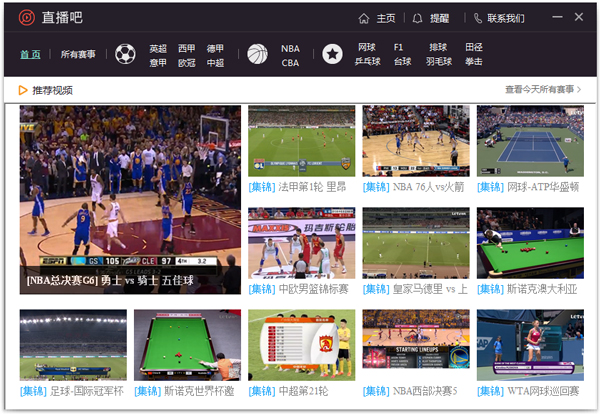Select the basketball category icon
The width and height of the screenshot is (600, 414).
point(258,54)
